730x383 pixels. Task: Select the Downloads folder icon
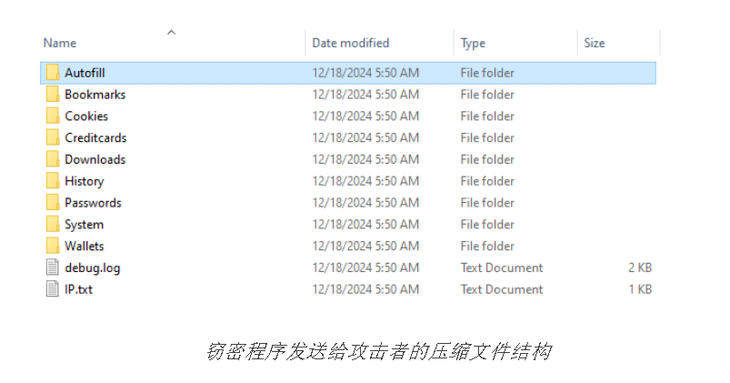53,159
